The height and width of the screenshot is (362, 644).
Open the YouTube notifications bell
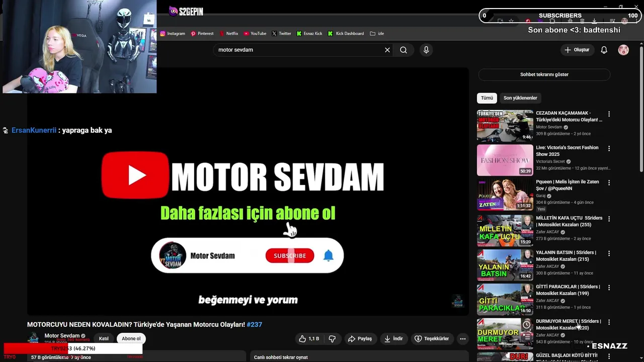click(x=604, y=50)
